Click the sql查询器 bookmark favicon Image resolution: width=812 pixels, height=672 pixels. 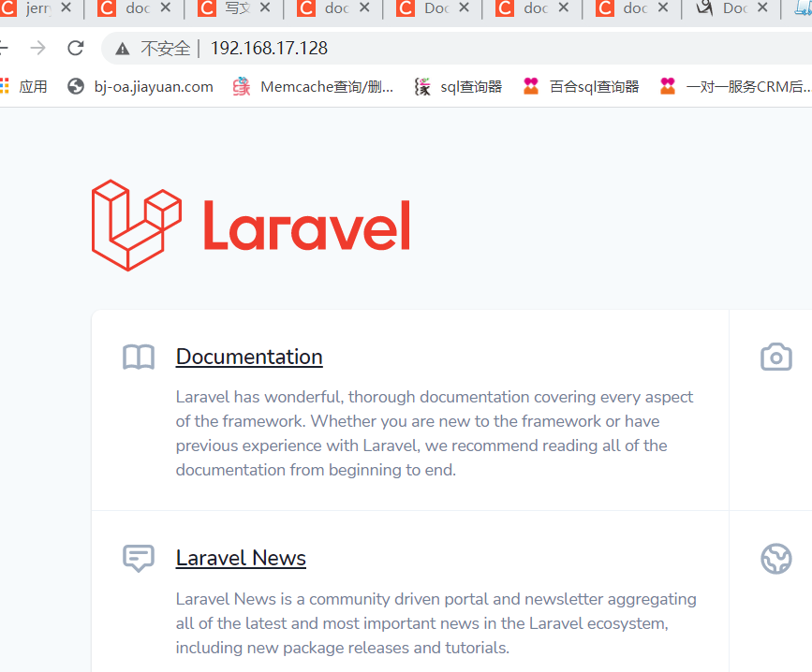422,86
